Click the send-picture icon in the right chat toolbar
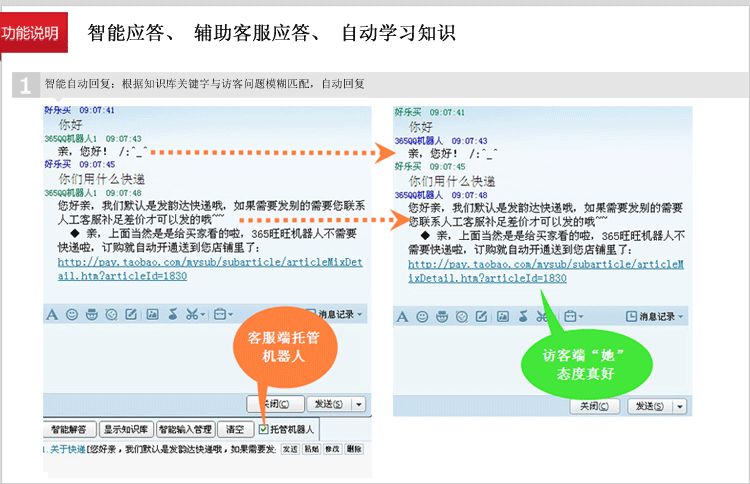The image size is (750, 484). point(502,317)
